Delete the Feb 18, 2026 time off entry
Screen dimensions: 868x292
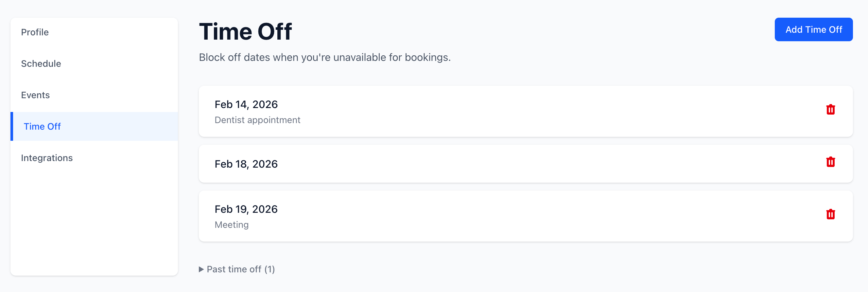[x=830, y=162]
